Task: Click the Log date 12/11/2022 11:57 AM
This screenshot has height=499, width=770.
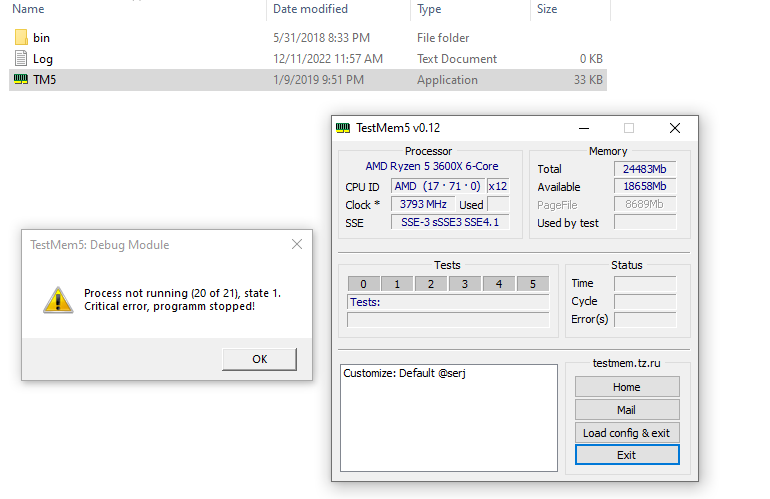Action: click(328, 59)
